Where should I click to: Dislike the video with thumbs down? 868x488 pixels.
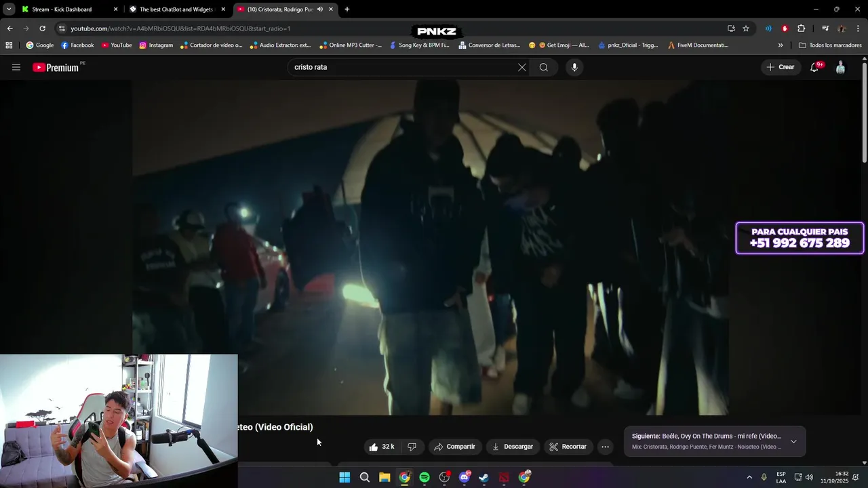click(412, 447)
